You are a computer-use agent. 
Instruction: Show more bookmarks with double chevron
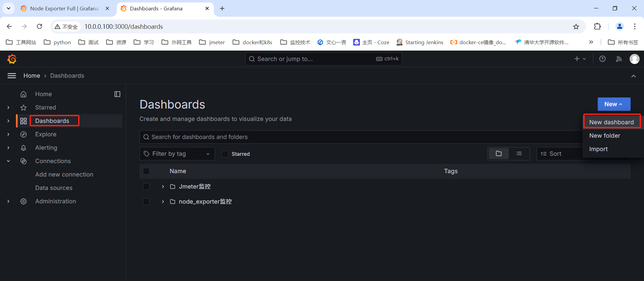pyautogui.click(x=591, y=42)
